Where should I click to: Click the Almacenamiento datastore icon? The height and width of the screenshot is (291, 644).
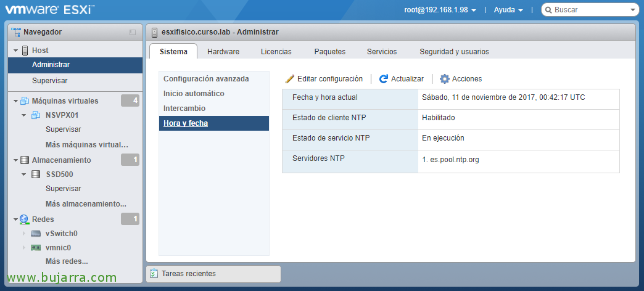[x=25, y=160]
